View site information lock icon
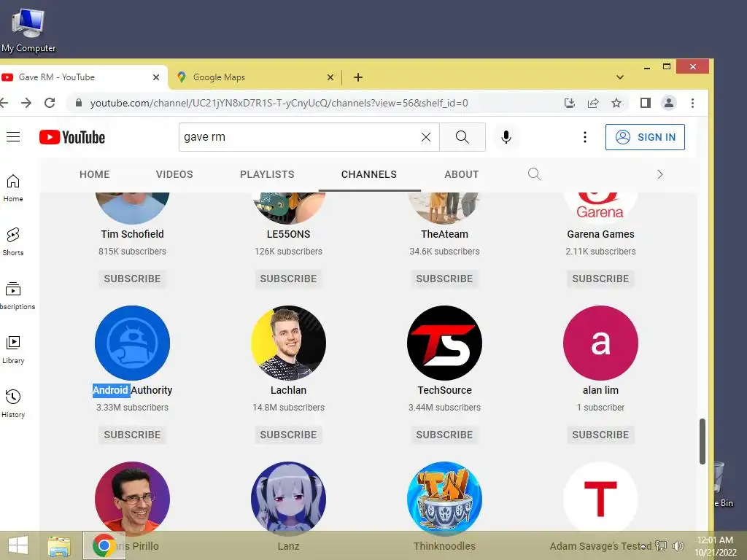 79,103
